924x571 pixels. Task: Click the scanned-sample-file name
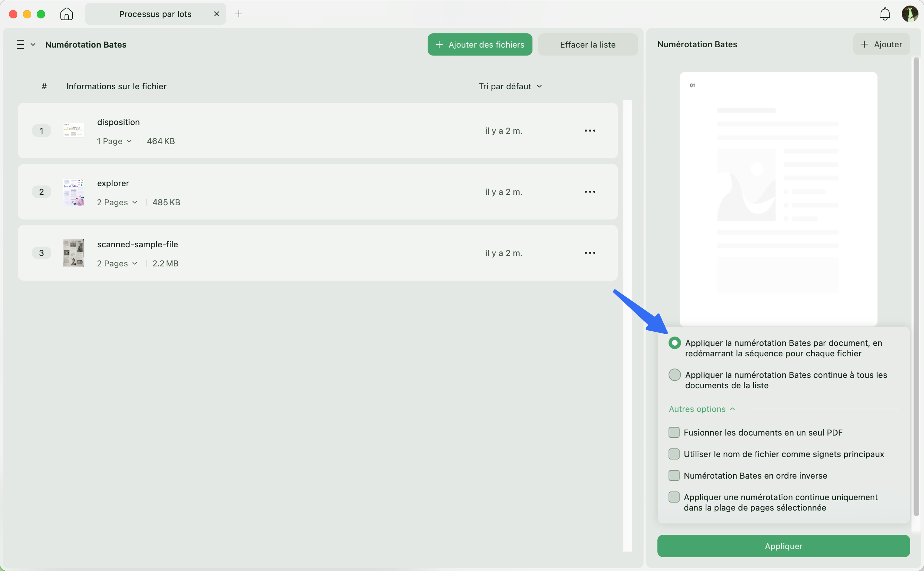tap(137, 245)
